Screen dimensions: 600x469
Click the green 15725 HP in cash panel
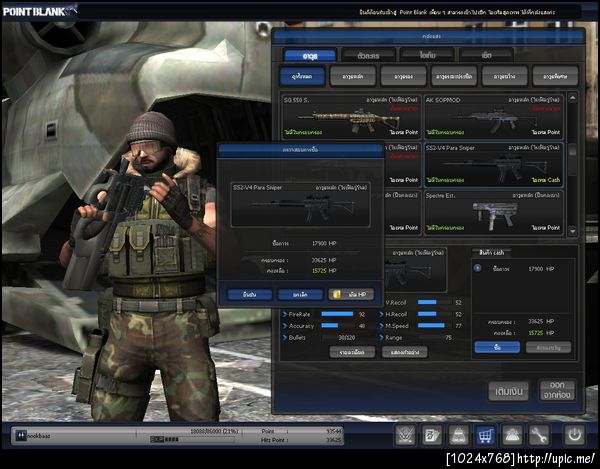coord(541,333)
